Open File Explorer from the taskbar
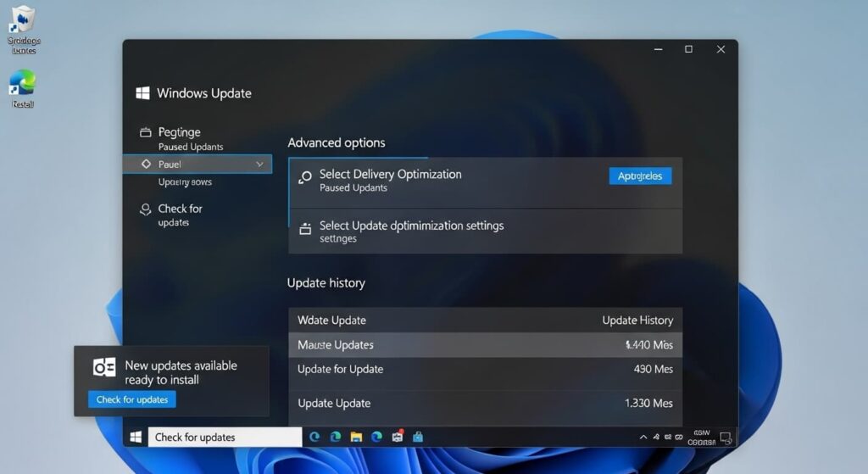This screenshot has height=474, width=868. tap(356, 437)
